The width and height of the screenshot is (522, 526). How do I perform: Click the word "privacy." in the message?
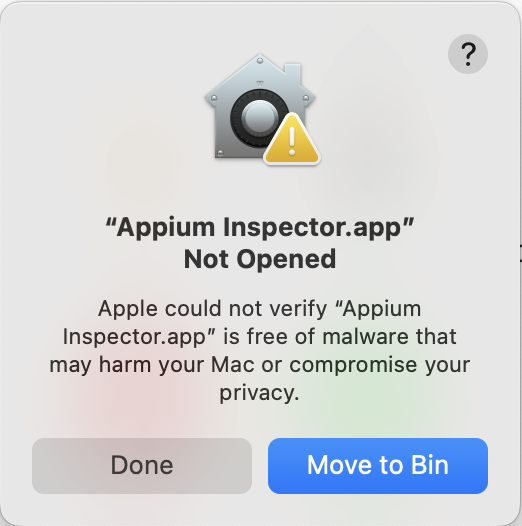pyautogui.click(x=259, y=393)
